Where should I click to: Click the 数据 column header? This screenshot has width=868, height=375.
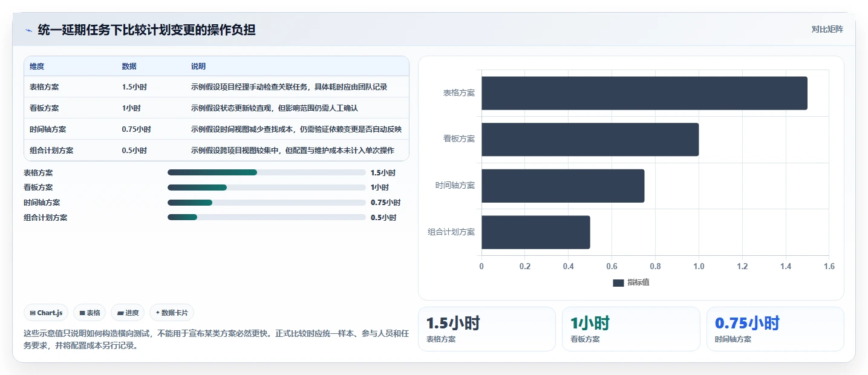[129, 66]
